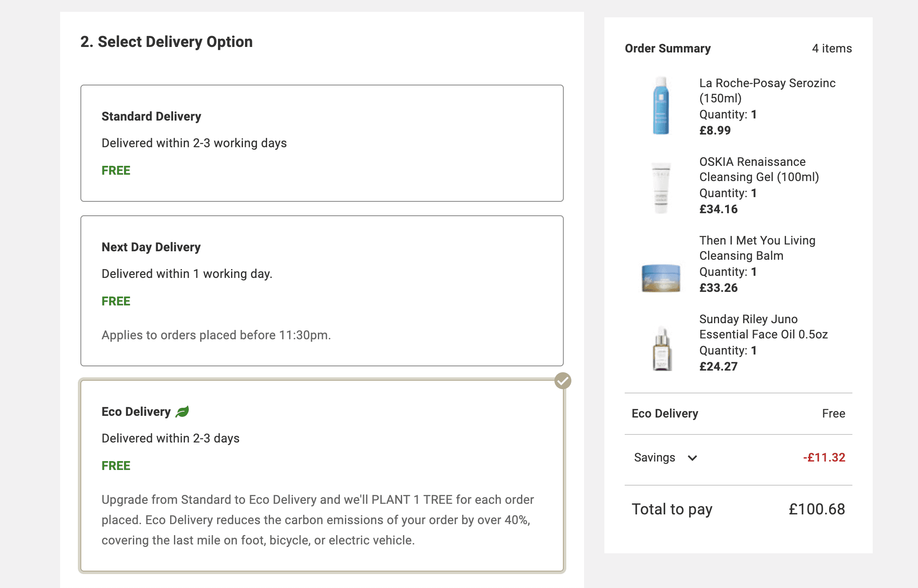This screenshot has height=588, width=918.
Task: Expand the Savings chevron arrow
Action: coord(692,458)
